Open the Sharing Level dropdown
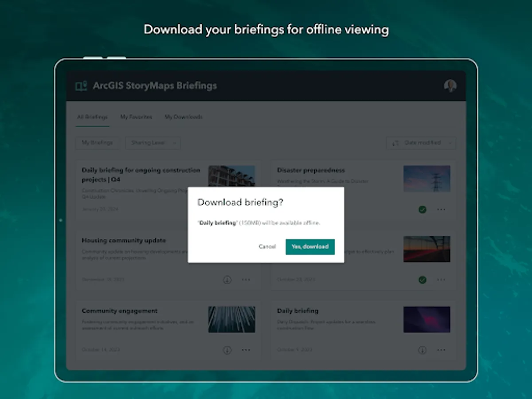The height and width of the screenshot is (399, 532). click(153, 143)
